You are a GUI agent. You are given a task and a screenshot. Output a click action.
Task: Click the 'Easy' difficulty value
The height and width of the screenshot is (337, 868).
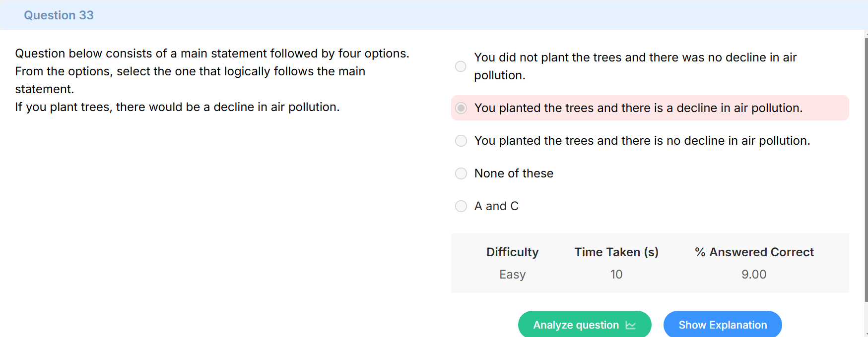(512, 275)
